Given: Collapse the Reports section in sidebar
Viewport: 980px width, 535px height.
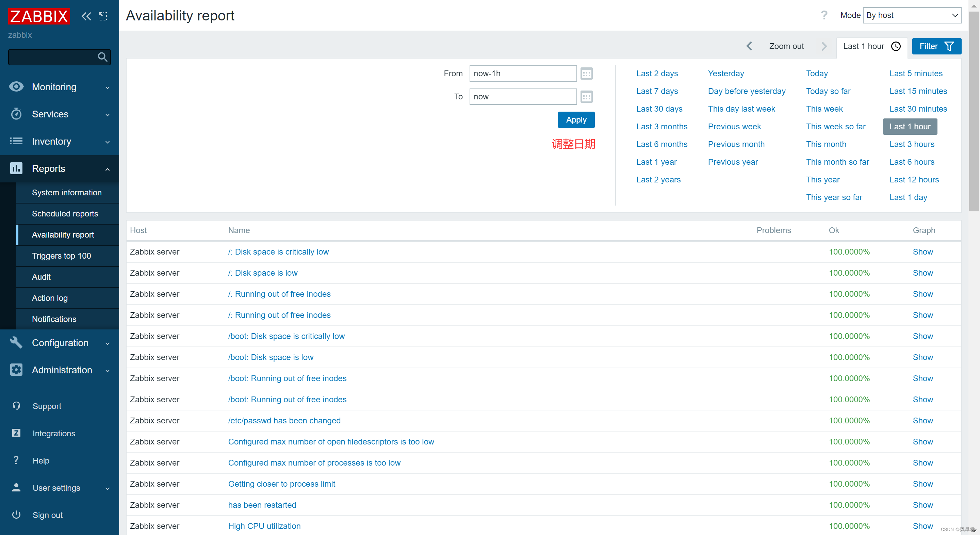Looking at the screenshot, I should (x=108, y=168).
